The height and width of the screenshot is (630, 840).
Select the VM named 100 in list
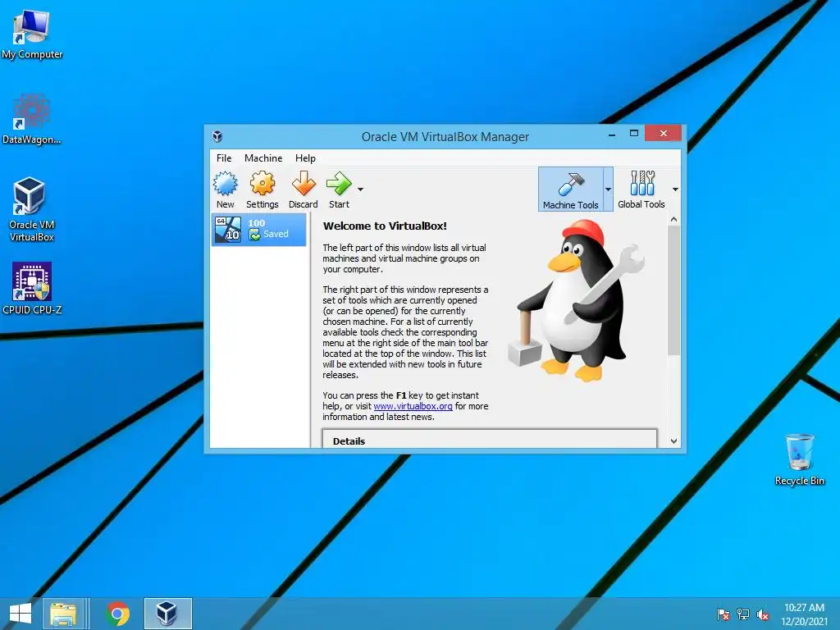(x=258, y=230)
